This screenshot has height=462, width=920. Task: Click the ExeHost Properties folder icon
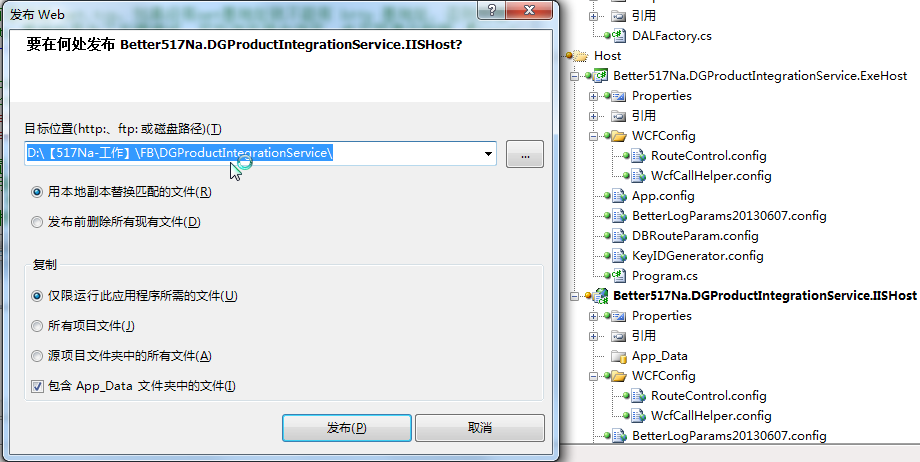click(618, 96)
